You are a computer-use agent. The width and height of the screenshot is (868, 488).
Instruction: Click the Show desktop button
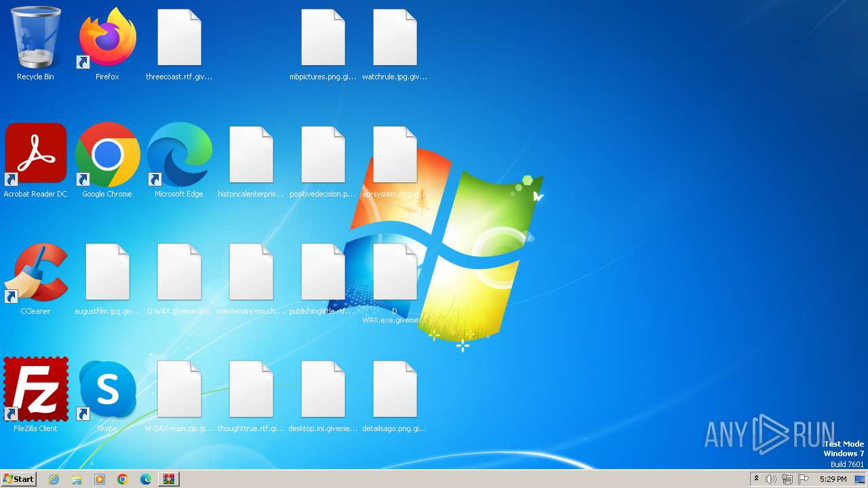[861, 479]
